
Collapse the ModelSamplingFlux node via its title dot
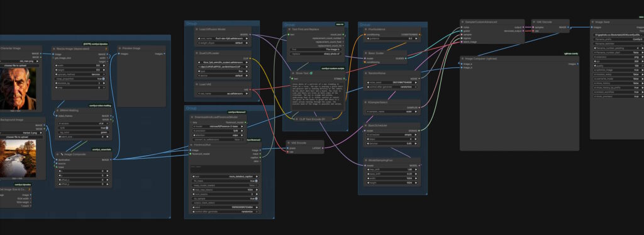365,161
